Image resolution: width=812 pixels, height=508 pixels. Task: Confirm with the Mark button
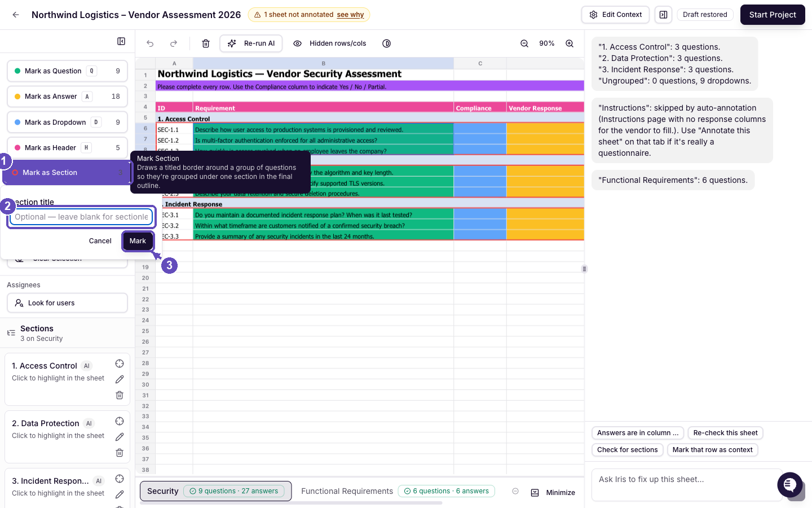(x=138, y=241)
